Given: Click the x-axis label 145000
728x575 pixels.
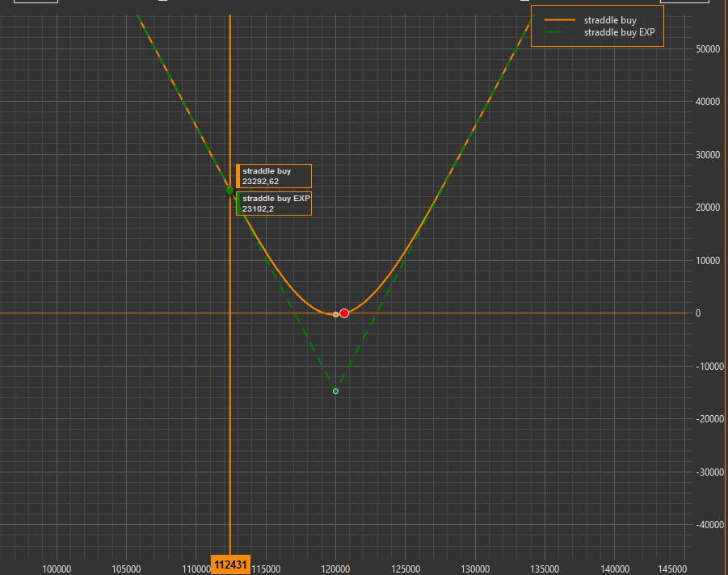Looking at the screenshot, I should [x=672, y=569].
